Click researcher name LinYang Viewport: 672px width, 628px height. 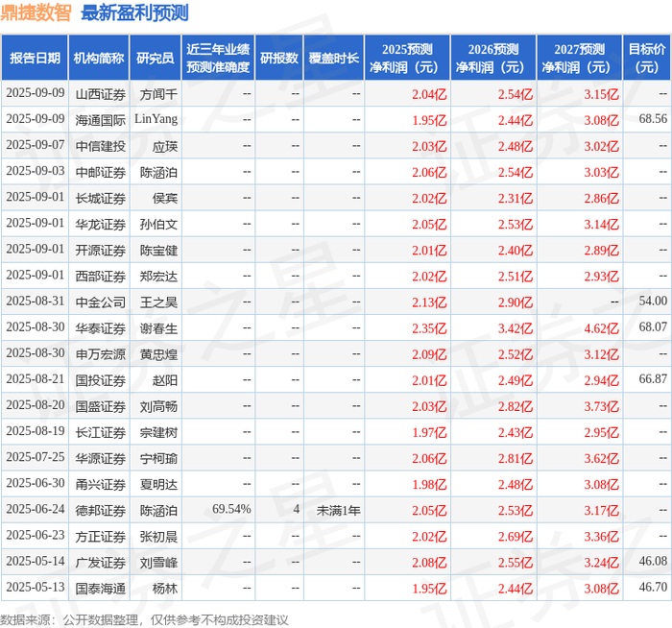pyautogui.click(x=156, y=119)
